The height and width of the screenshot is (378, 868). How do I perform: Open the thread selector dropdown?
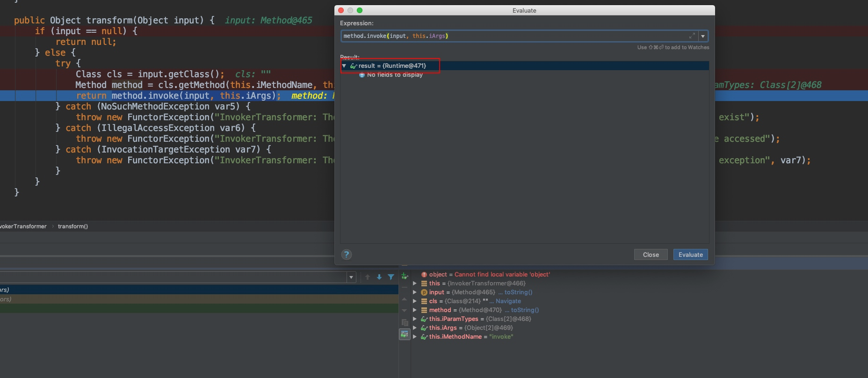(x=351, y=277)
